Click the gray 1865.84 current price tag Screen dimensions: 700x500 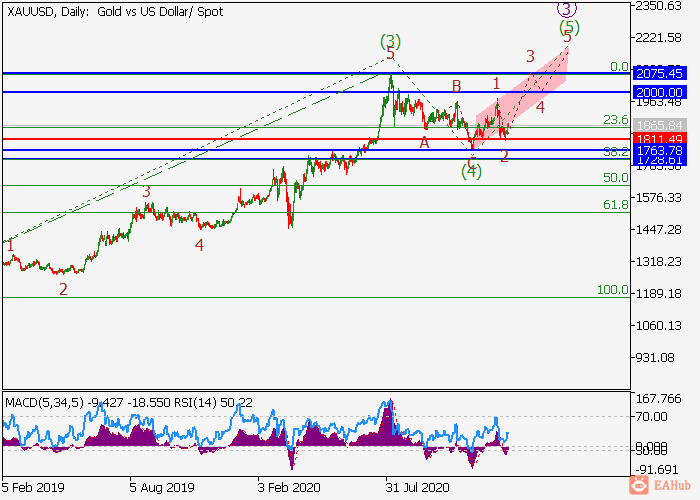point(659,125)
